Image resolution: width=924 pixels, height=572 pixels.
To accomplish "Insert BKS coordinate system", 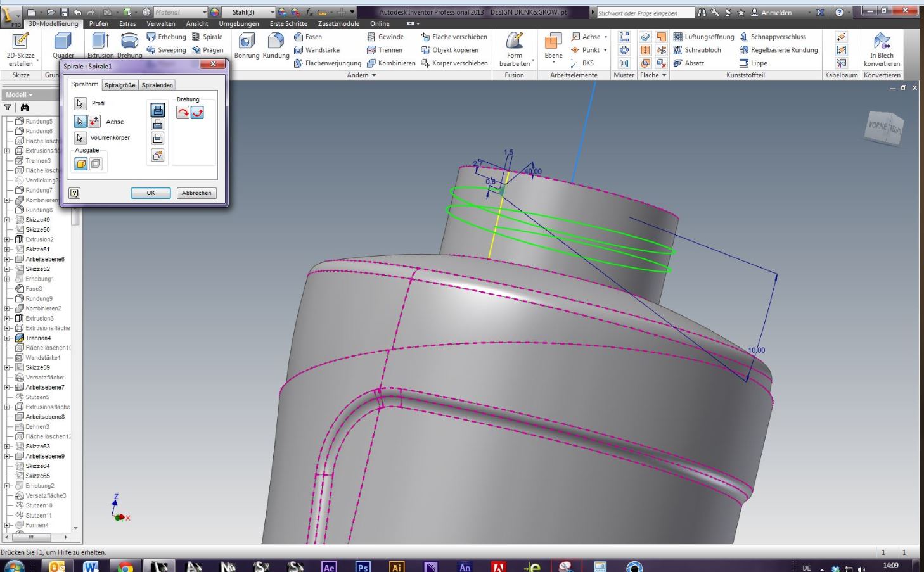I will pos(582,63).
